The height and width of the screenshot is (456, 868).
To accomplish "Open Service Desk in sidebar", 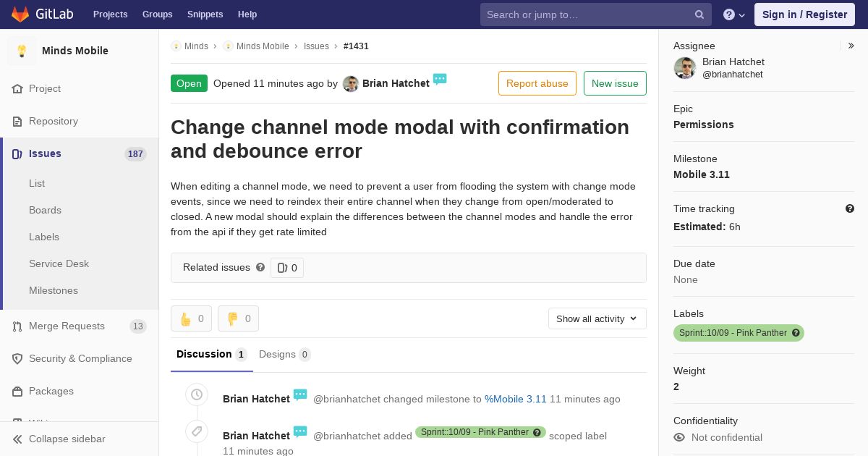I will [x=59, y=263].
